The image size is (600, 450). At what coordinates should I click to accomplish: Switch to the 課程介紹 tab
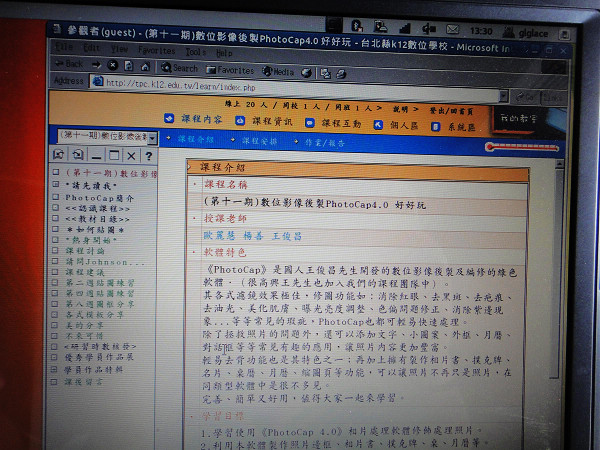point(196,139)
